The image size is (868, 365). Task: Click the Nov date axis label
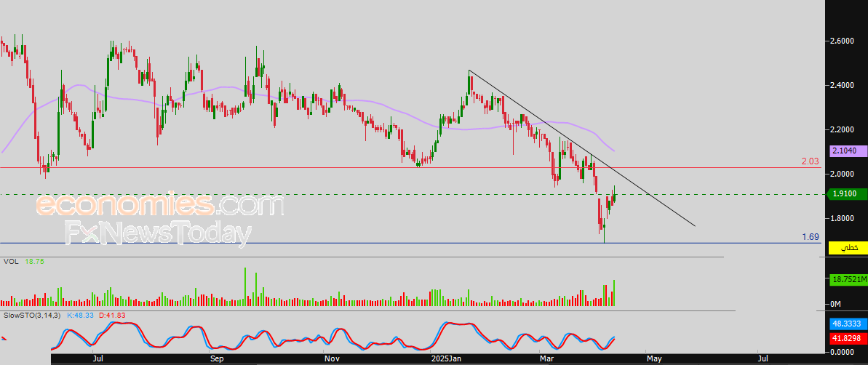coord(332,359)
